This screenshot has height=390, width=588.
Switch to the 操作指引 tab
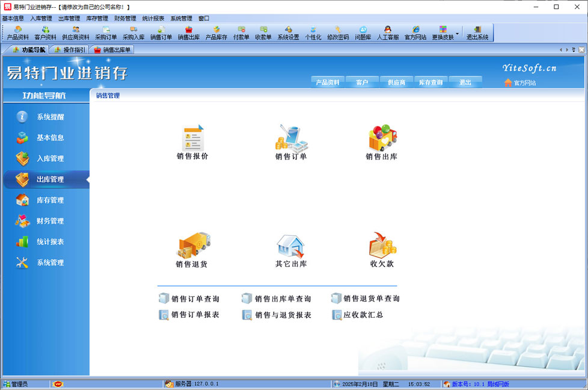click(70, 50)
